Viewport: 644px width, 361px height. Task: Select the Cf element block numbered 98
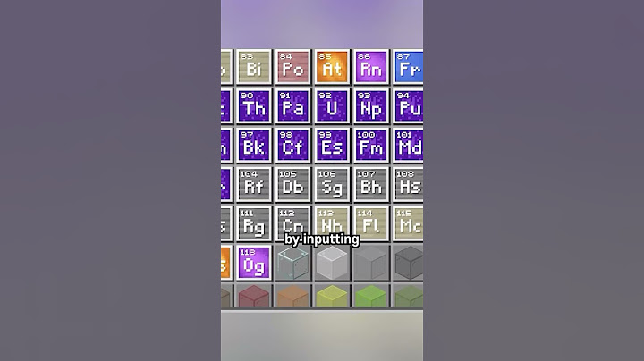point(292,146)
